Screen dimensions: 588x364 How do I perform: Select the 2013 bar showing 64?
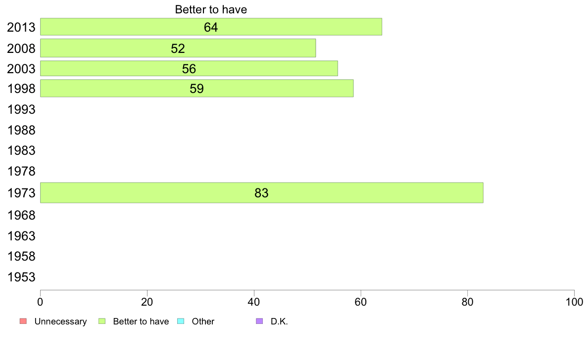point(211,27)
